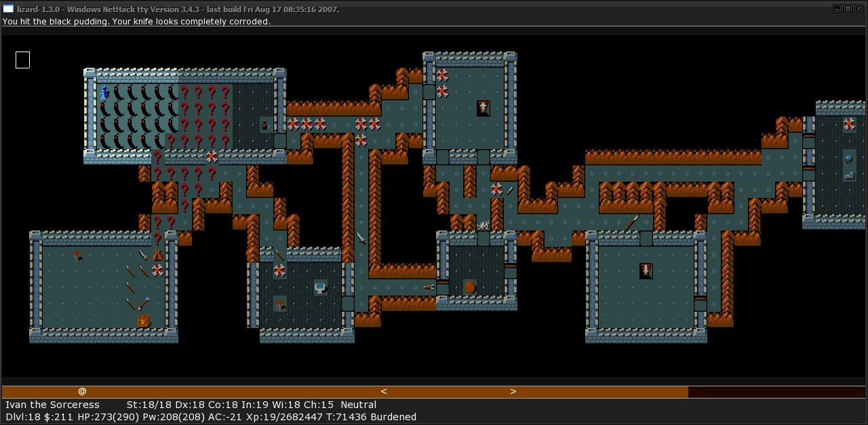
Task: Minimize the NetHack window
Action: (837, 8)
